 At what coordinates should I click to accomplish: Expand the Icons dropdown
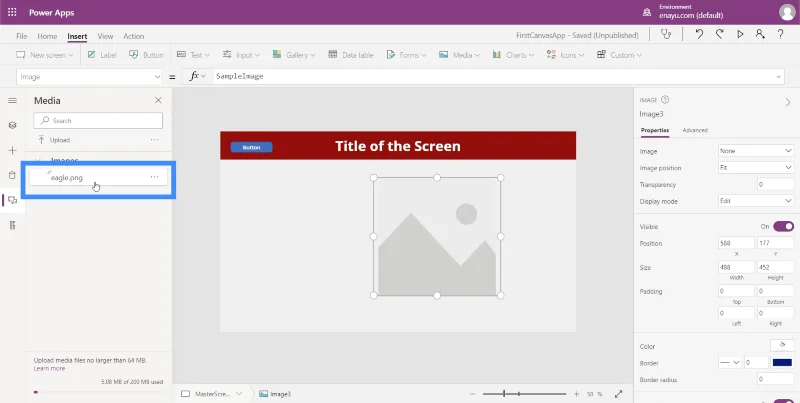565,55
